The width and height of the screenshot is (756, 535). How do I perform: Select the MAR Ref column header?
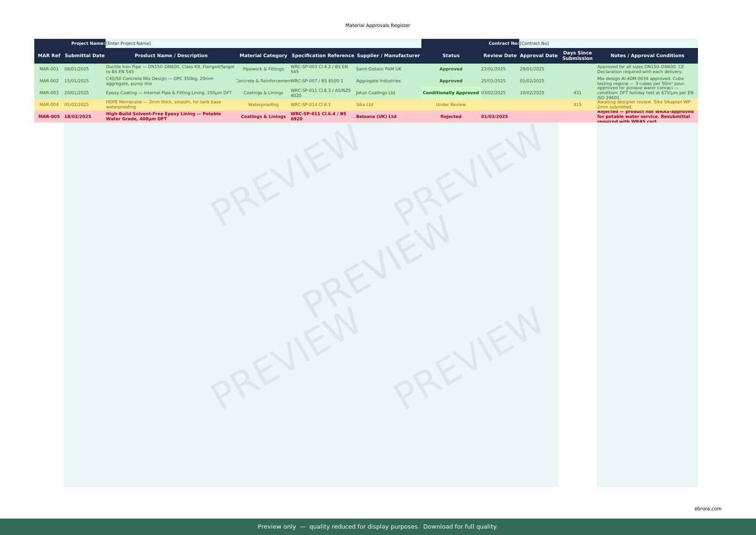[x=49, y=56]
